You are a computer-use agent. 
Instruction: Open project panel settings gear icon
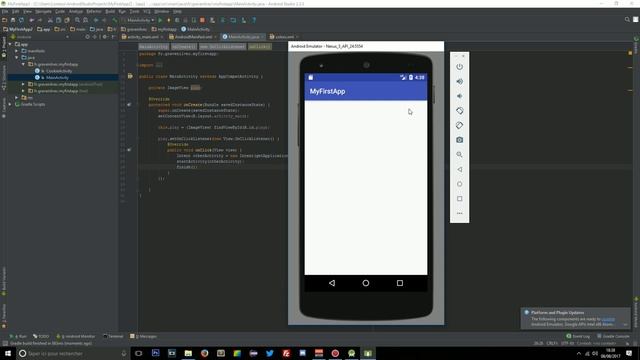click(104, 37)
